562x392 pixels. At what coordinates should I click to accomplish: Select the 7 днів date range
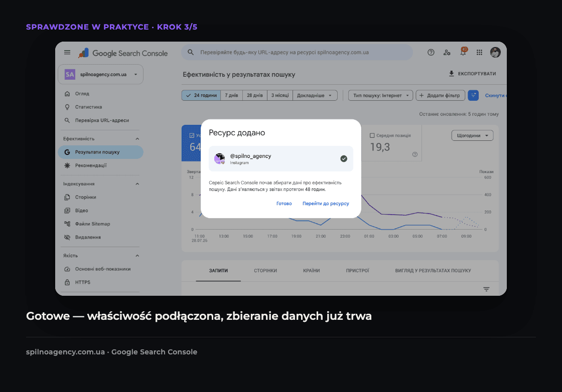click(x=231, y=95)
